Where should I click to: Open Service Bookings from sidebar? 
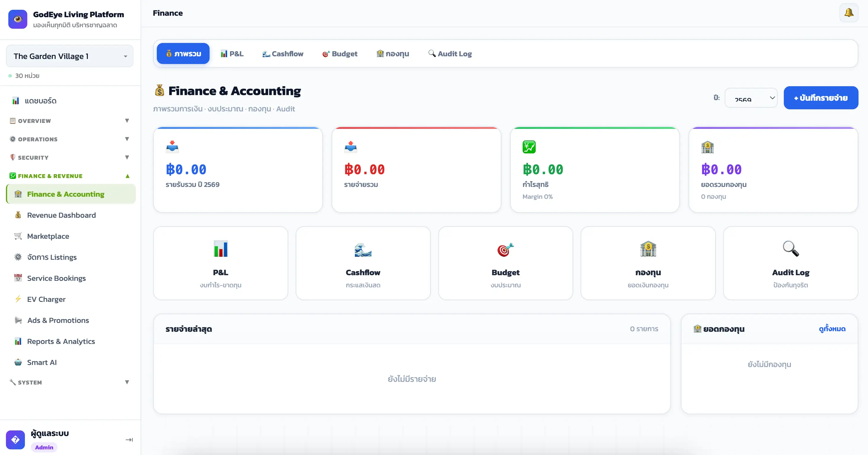tap(71, 278)
